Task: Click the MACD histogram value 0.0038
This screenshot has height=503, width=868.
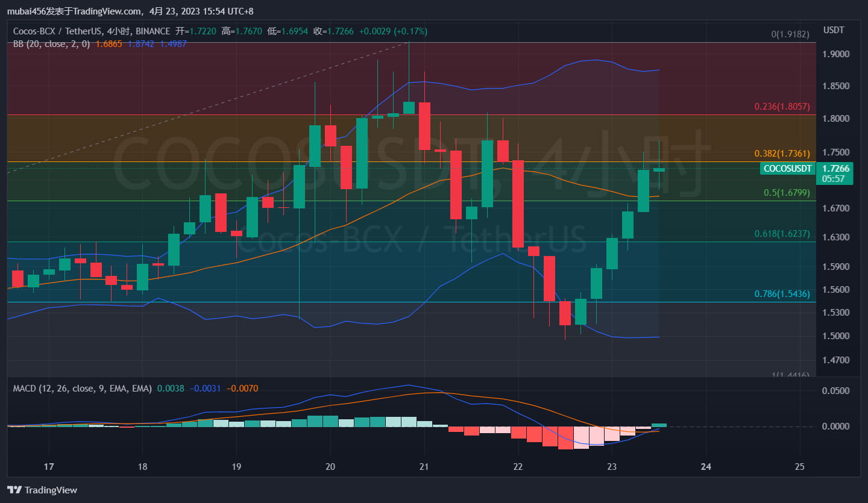Action: pos(170,389)
